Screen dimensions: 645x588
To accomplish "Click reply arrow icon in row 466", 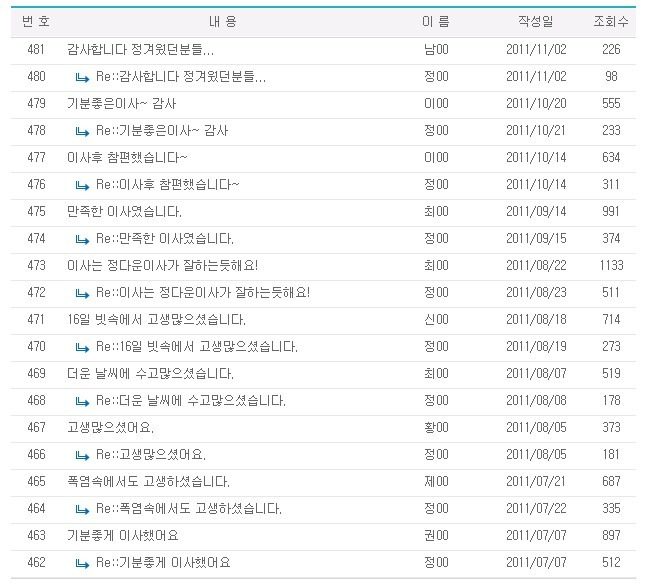I will [82, 456].
